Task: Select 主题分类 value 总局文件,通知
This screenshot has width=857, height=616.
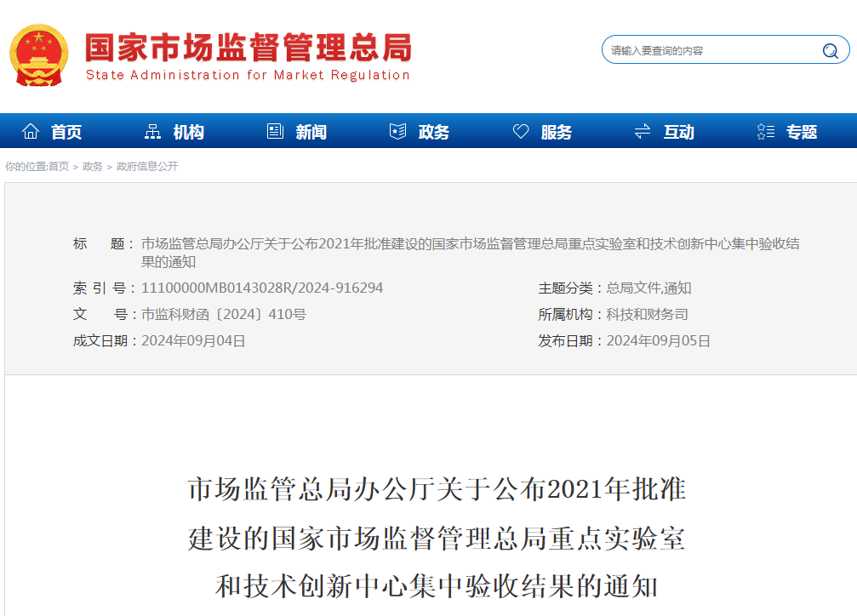Action: click(648, 288)
